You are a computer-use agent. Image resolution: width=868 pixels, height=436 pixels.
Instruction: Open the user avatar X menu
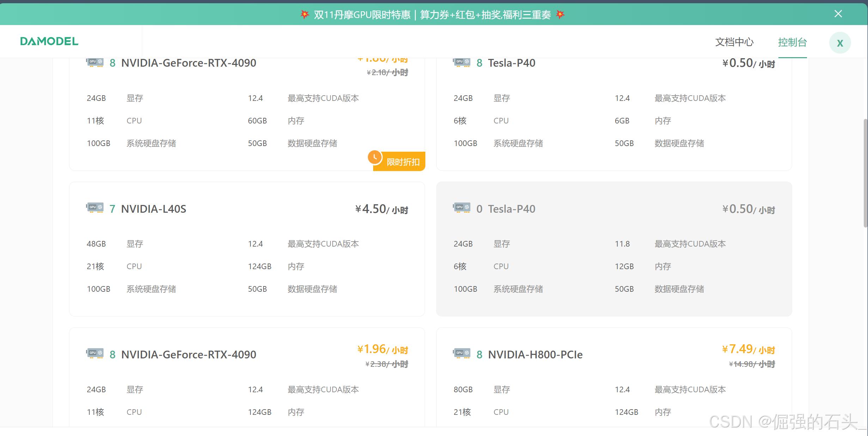click(x=840, y=43)
